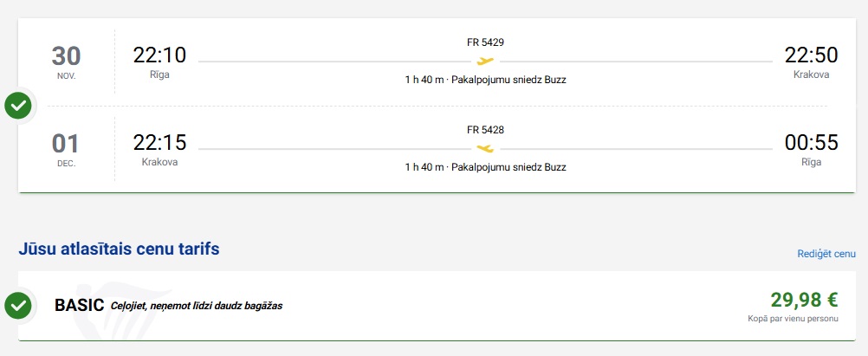The image size is (868, 356).
Task: Click the Kopā par vienu personu label
Action: [793, 320]
